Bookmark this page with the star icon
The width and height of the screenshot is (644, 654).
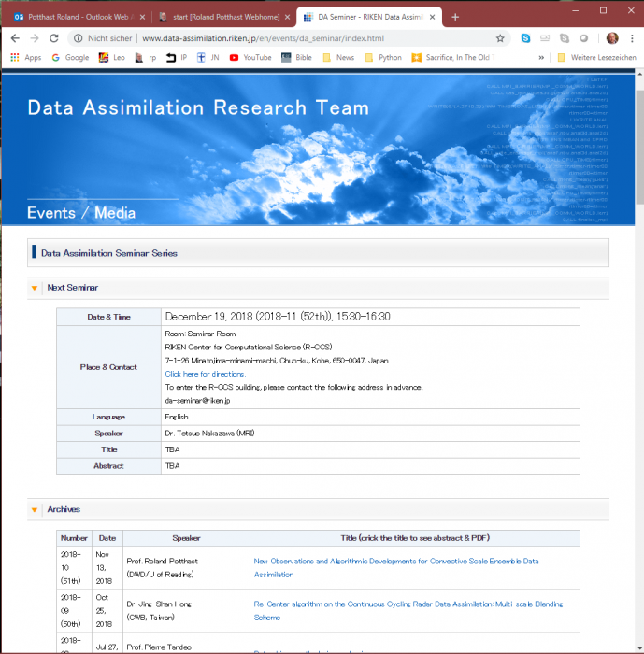500,38
